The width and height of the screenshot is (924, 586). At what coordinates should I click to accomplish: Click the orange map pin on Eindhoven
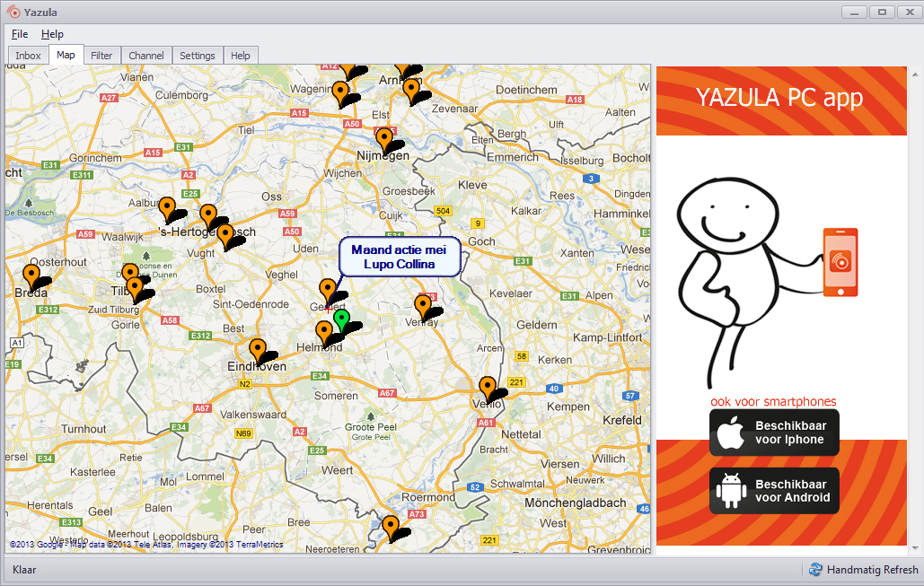[x=257, y=351]
